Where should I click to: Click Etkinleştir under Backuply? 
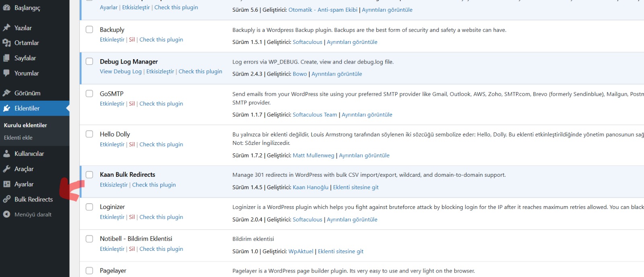(x=112, y=39)
